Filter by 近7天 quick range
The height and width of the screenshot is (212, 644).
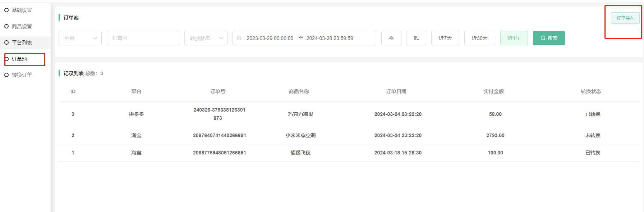[x=445, y=38]
